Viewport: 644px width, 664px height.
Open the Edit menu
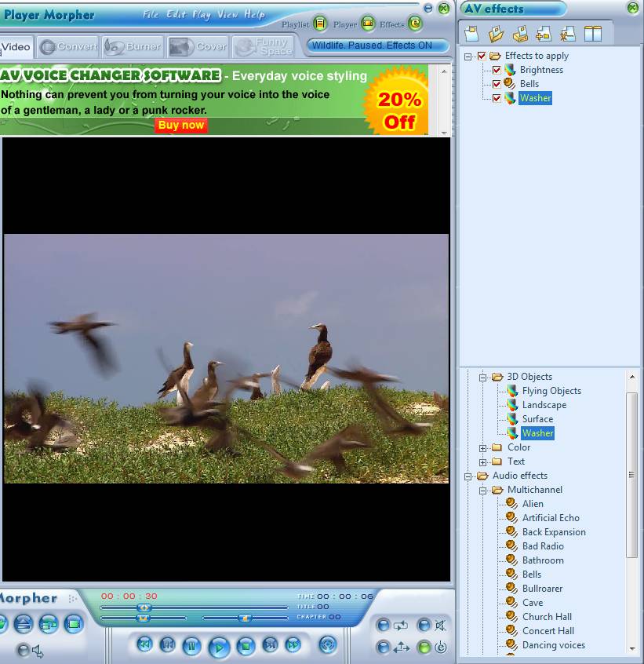[x=176, y=14]
